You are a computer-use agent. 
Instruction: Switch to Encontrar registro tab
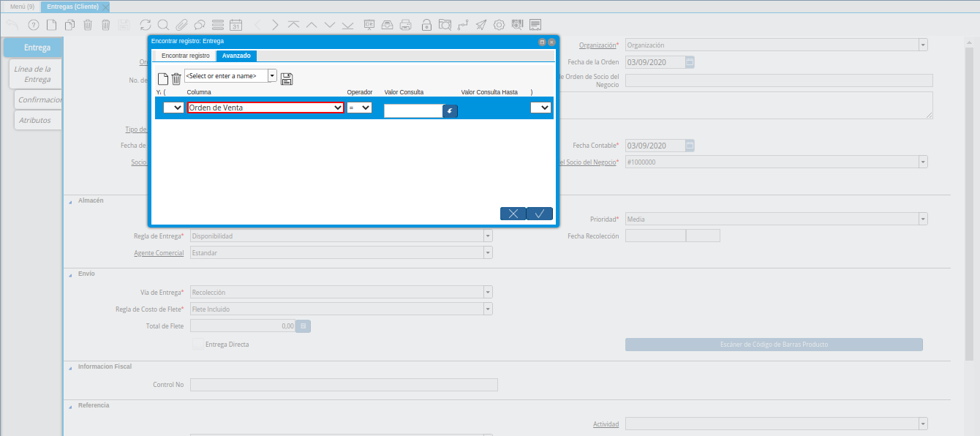pyautogui.click(x=185, y=56)
